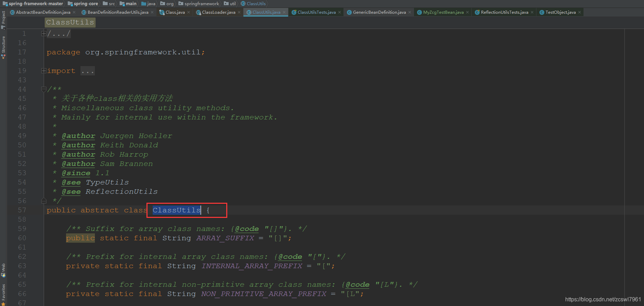
Task: Click the ReflectionUtils @see reference
Action: 122,192
